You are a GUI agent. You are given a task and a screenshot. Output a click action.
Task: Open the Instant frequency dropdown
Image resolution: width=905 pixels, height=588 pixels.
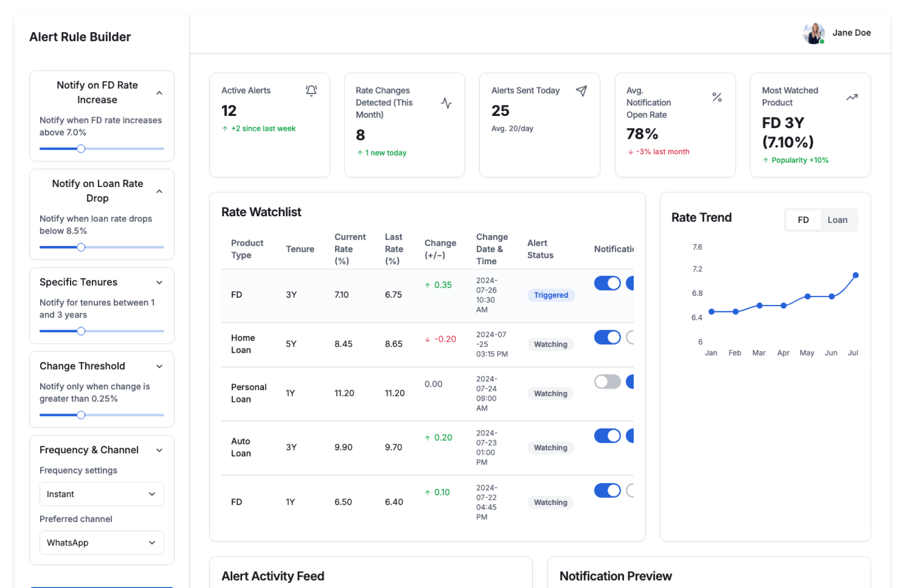click(101, 494)
